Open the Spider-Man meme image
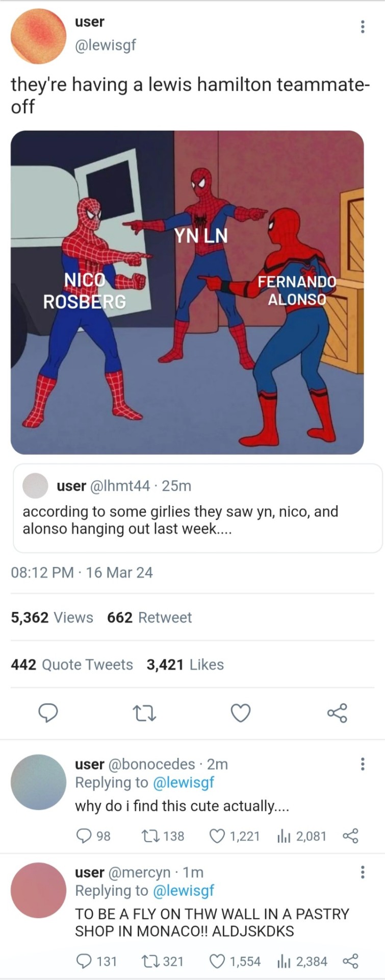Screen dimensions: 385x980 pyautogui.click(x=187, y=292)
